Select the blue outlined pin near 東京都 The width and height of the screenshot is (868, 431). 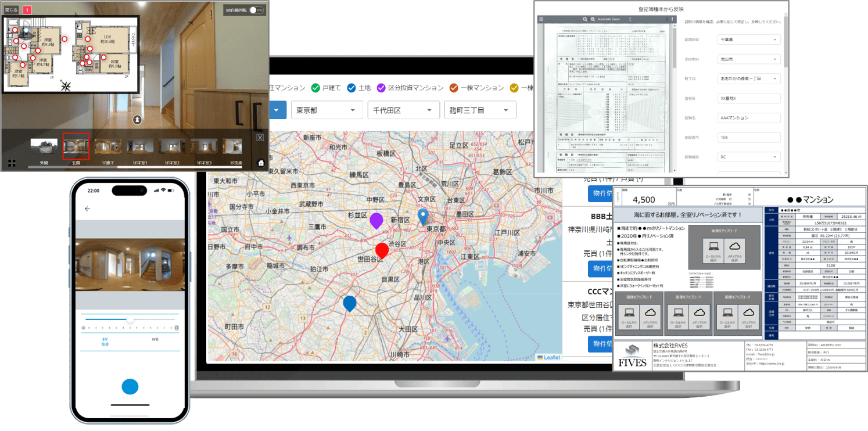coord(424,217)
